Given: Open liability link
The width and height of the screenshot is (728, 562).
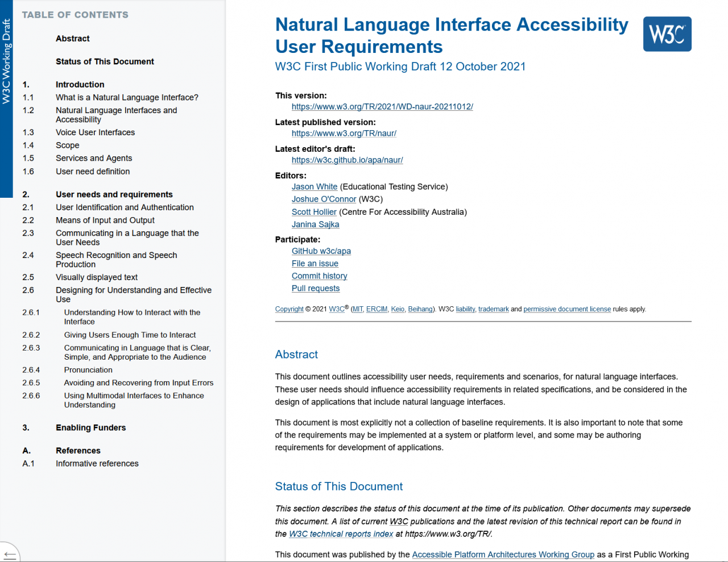Looking at the screenshot, I should 465,309.
